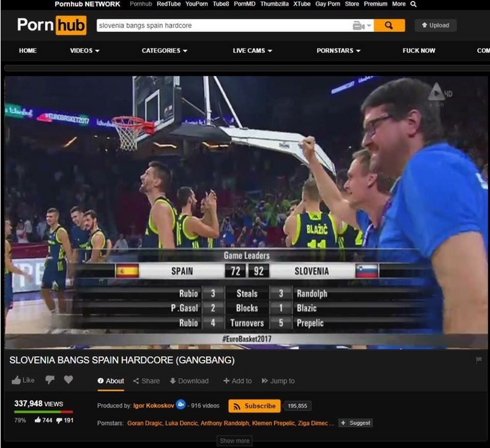
Task: Switch to the About tab
Action: click(111, 381)
